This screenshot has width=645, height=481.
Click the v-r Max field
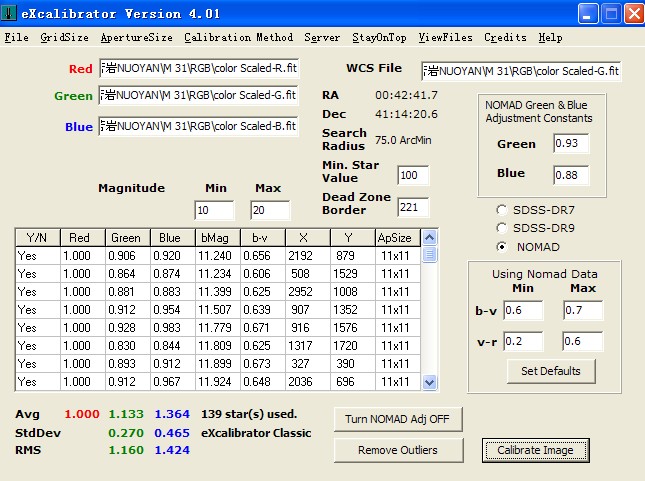click(583, 341)
